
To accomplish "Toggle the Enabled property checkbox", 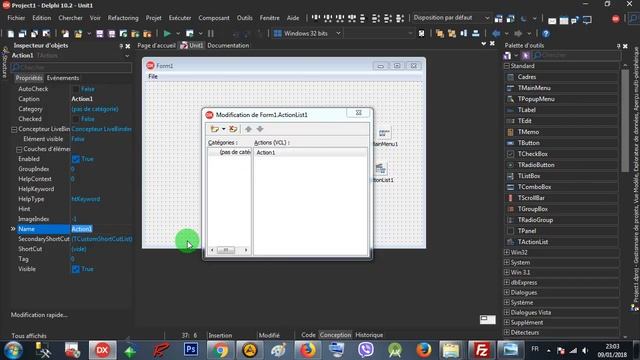I will coord(76,159).
